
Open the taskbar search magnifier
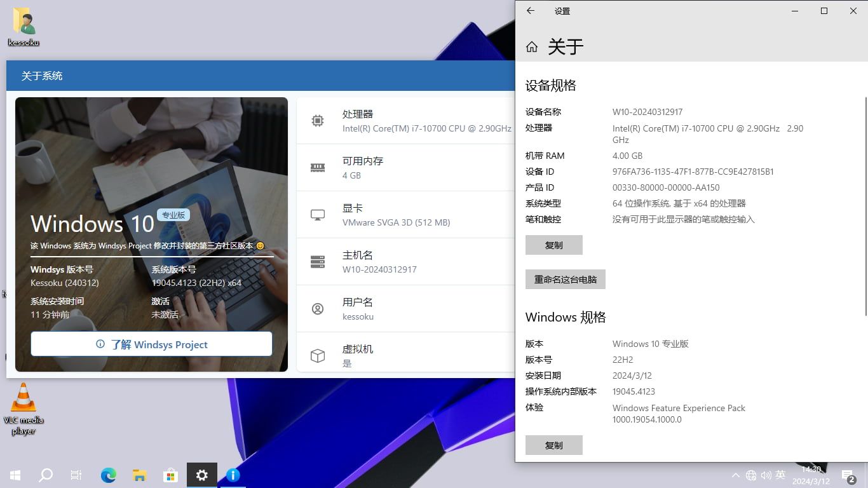[46, 475]
